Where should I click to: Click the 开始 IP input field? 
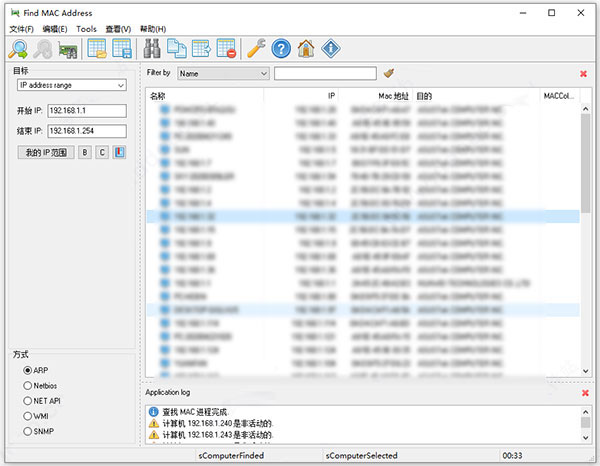[x=87, y=111]
